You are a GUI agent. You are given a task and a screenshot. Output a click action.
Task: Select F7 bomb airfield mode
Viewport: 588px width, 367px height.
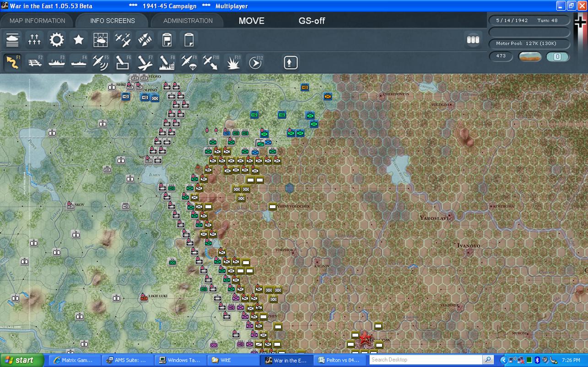145,62
